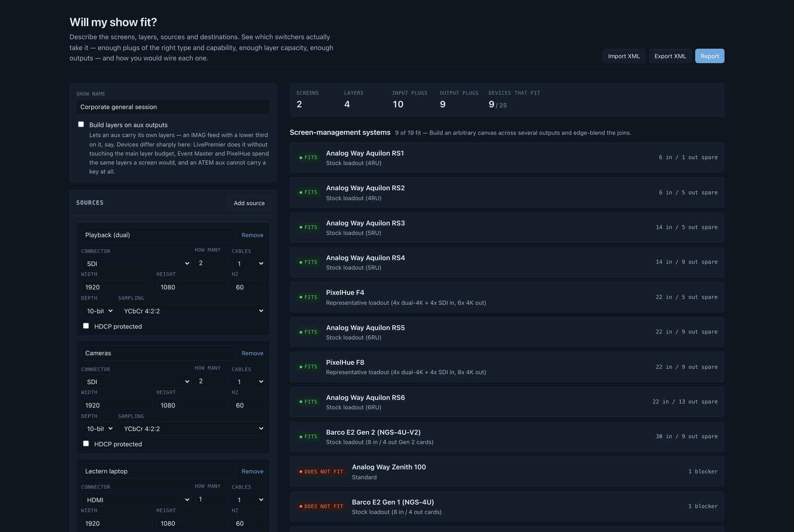794x532 pixels.
Task: Open the Cameras connector dropdown
Action: (x=136, y=382)
